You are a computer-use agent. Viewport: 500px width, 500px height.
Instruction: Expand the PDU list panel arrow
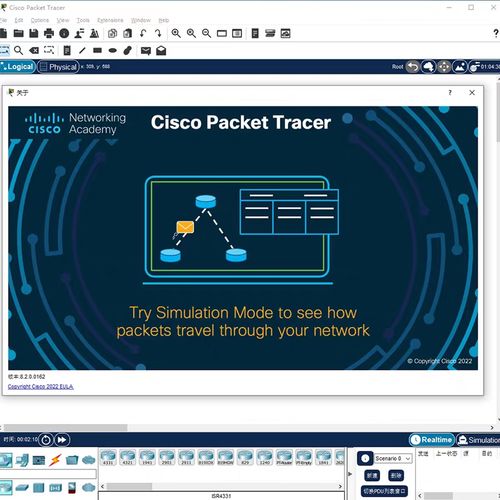[349, 474]
